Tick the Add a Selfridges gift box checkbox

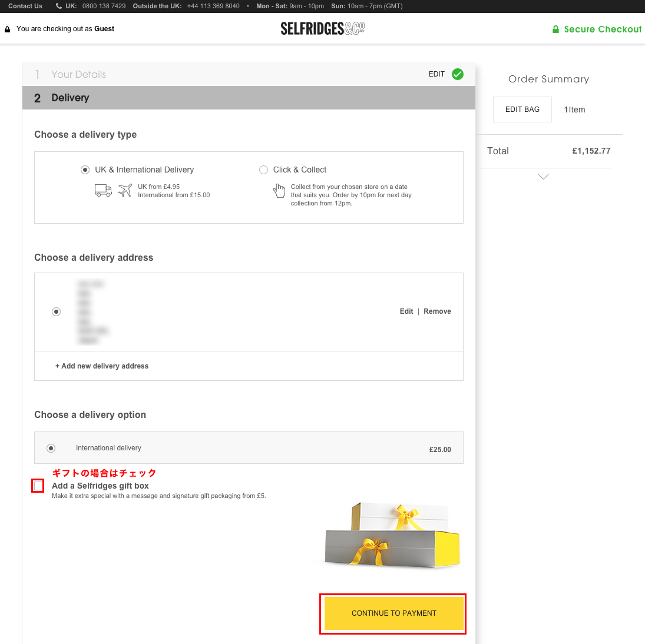tap(38, 486)
